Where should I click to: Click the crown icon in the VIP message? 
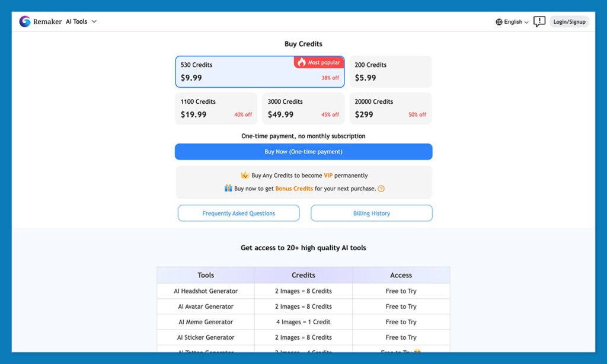click(x=245, y=175)
